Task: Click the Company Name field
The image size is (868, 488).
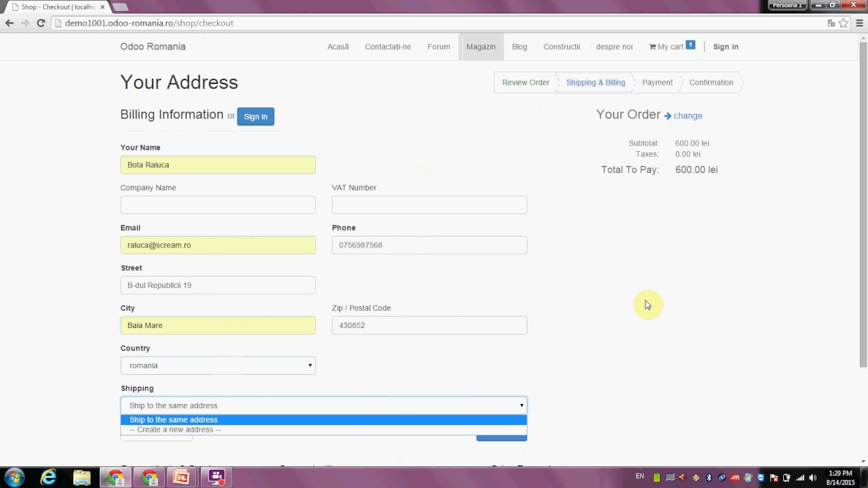Action: 218,205
